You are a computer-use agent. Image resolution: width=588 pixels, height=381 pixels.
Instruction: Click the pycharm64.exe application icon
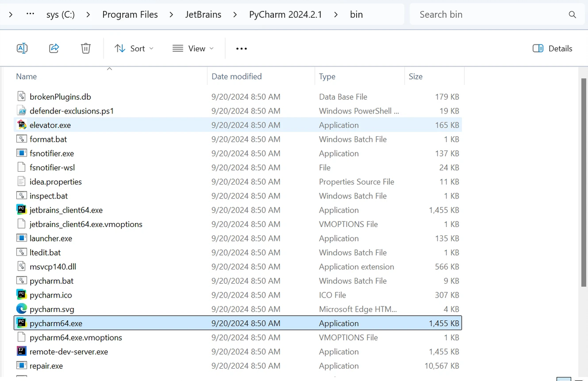click(x=21, y=323)
